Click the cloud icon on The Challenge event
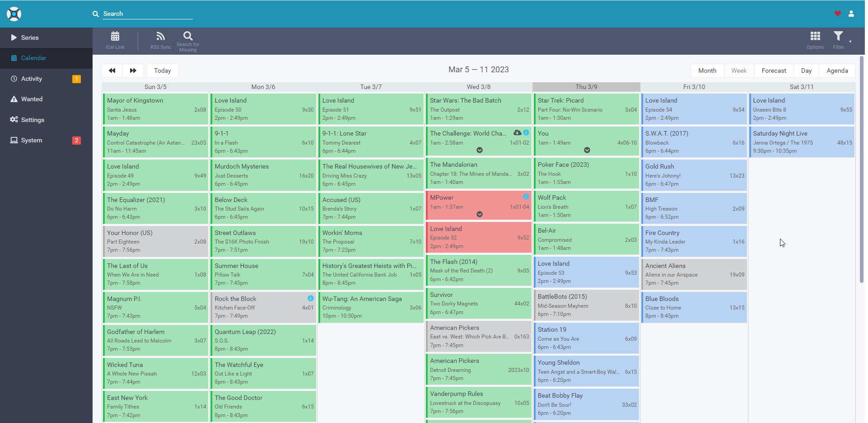This screenshot has width=868, height=423. [x=518, y=132]
